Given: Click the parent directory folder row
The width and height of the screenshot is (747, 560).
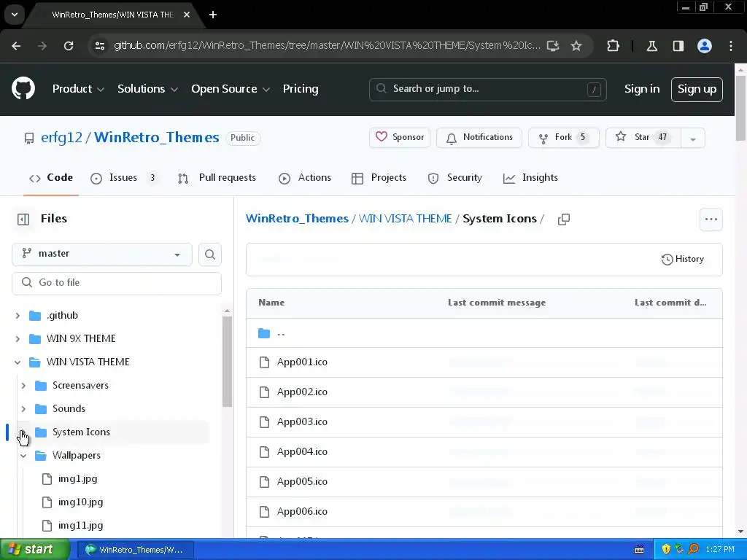Looking at the screenshot, I should pyautogui.click(x=484, y=333).
